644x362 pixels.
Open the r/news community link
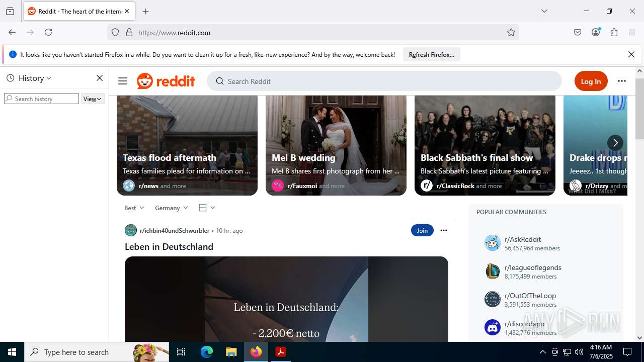pyautogui.click(x=148, y=186)
